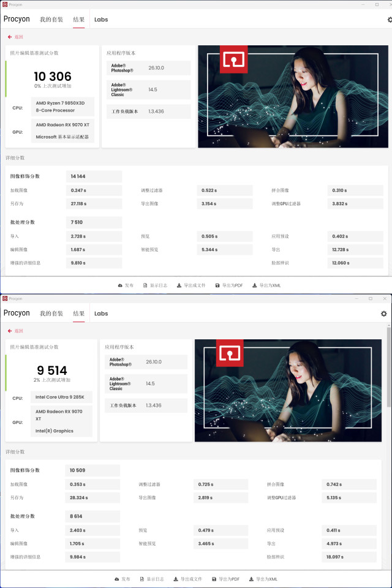
Task: Switch to Labs tab in the upper window
Action: click(x=101, y=20)
